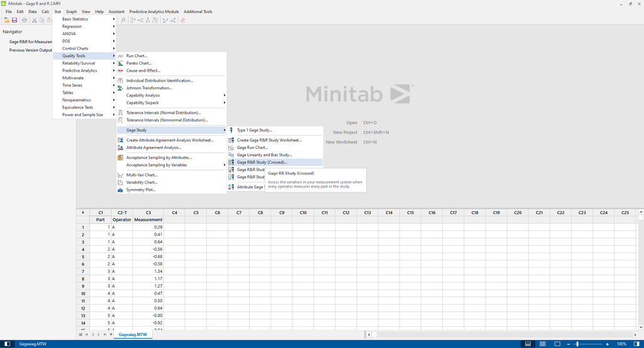Click zoom out minus button in status bar
The width and height of the screenshot is (644, 348).
click(x=568, y=344)
